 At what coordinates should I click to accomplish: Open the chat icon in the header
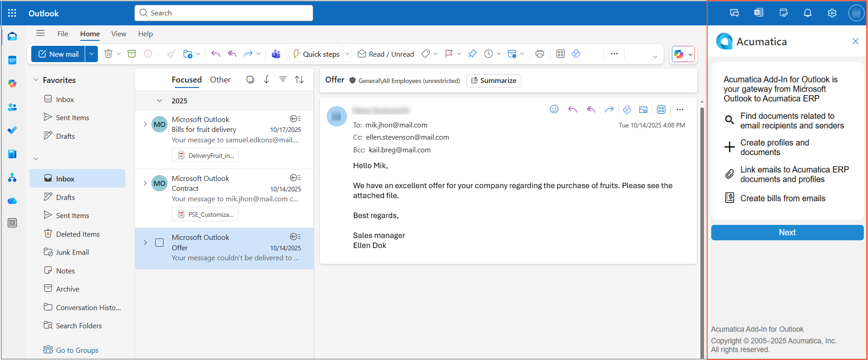(x=734, y=13)
